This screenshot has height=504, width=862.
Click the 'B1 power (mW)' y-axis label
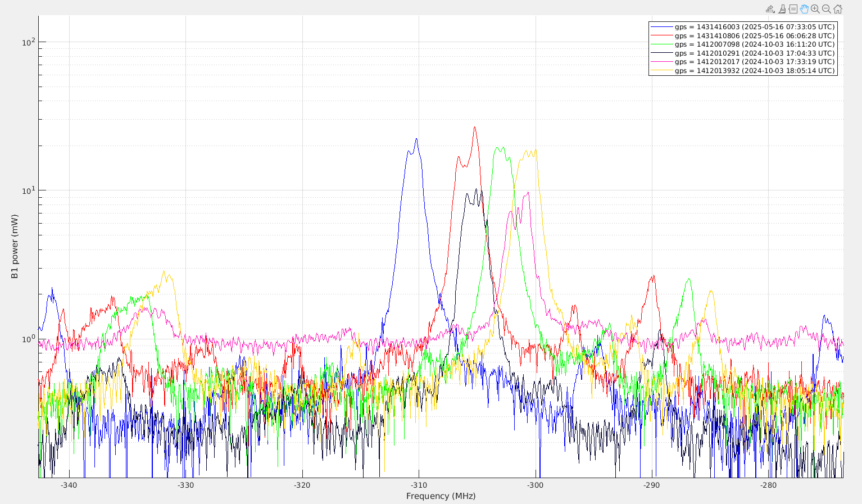pos(15,247)
